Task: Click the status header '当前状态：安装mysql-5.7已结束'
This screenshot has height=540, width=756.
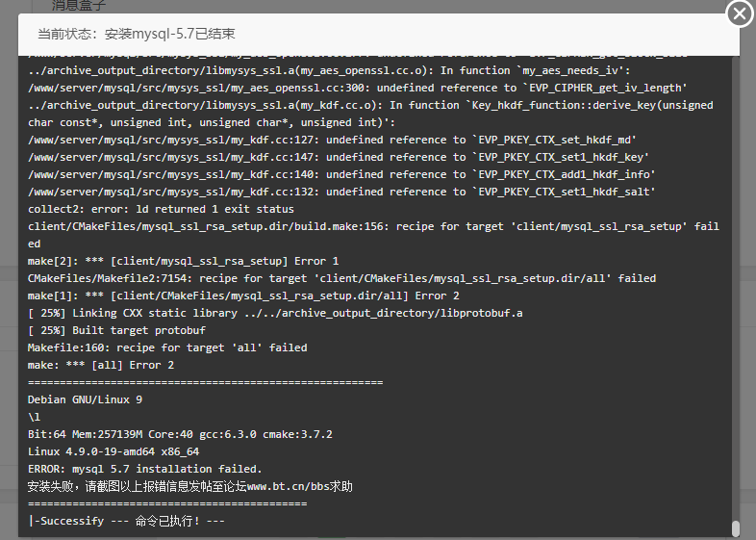Action: point(137,34)
